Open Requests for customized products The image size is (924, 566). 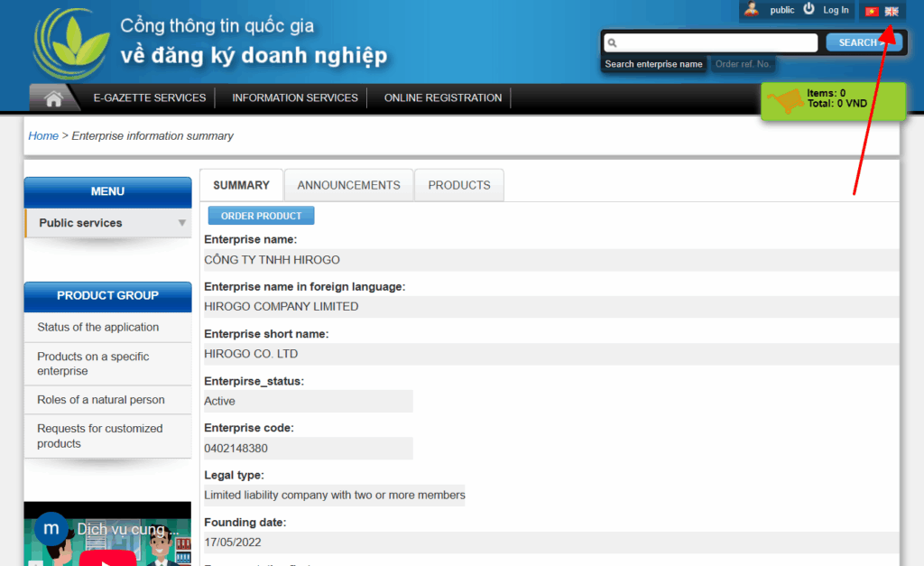click(x=99, y=436)
